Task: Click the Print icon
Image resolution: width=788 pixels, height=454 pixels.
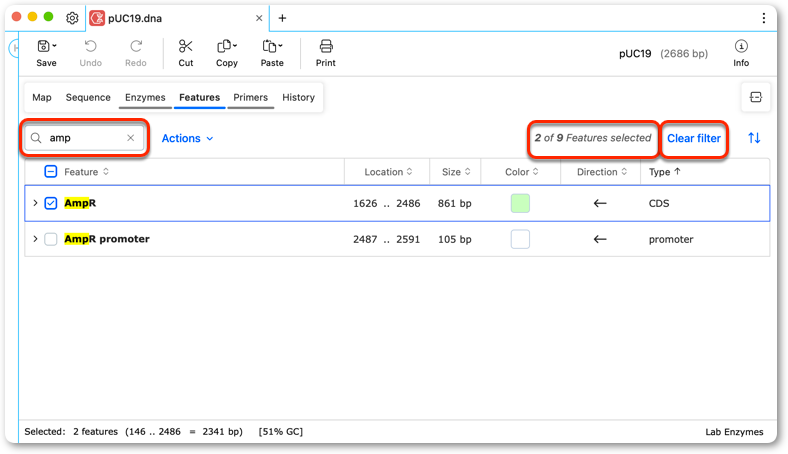Action: (326, 46)
